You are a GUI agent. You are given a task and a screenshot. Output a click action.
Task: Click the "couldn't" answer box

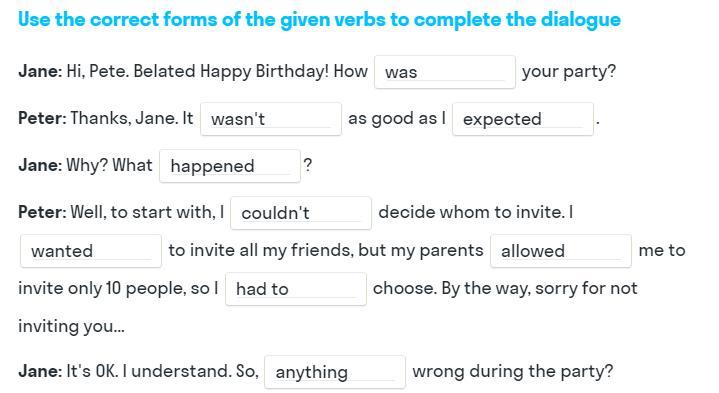coord(301,213)
